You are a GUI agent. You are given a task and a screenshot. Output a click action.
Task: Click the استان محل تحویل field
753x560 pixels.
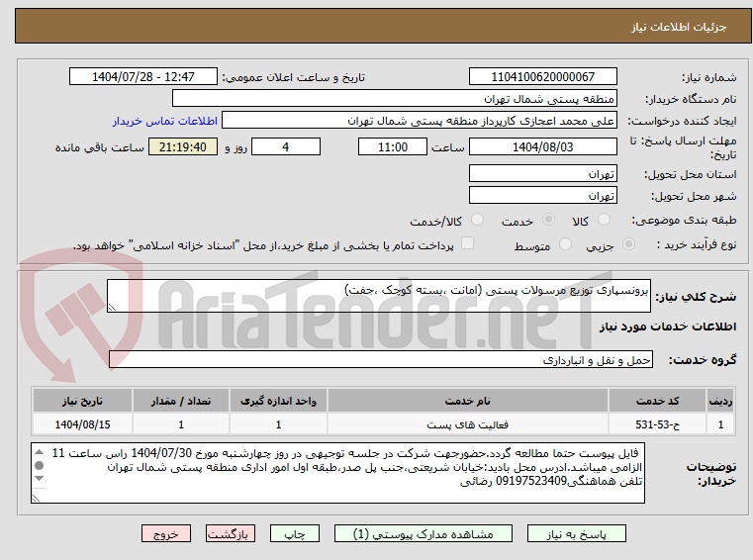click(x=542, y=174)
